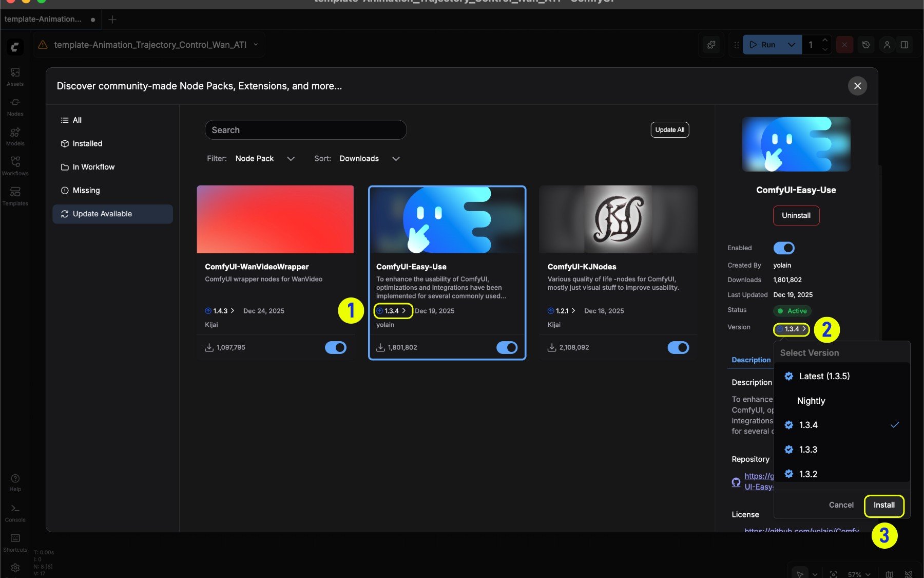Click the Search input field
The height and width of the screenshot is (578, 924).
(305, 130)
